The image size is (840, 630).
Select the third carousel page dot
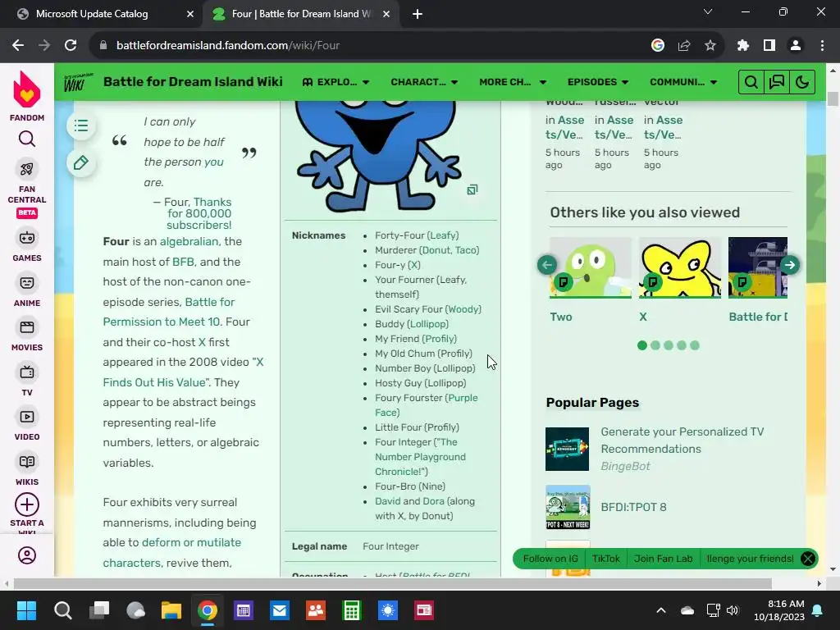(669, 345)
